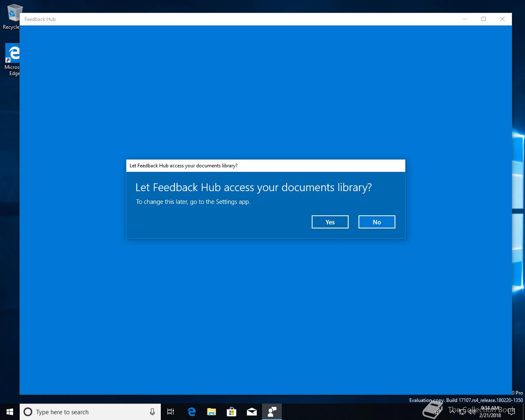Screen dimensions: 525x420
Task: Activate the microphone voice search icon
Action: 152,412
